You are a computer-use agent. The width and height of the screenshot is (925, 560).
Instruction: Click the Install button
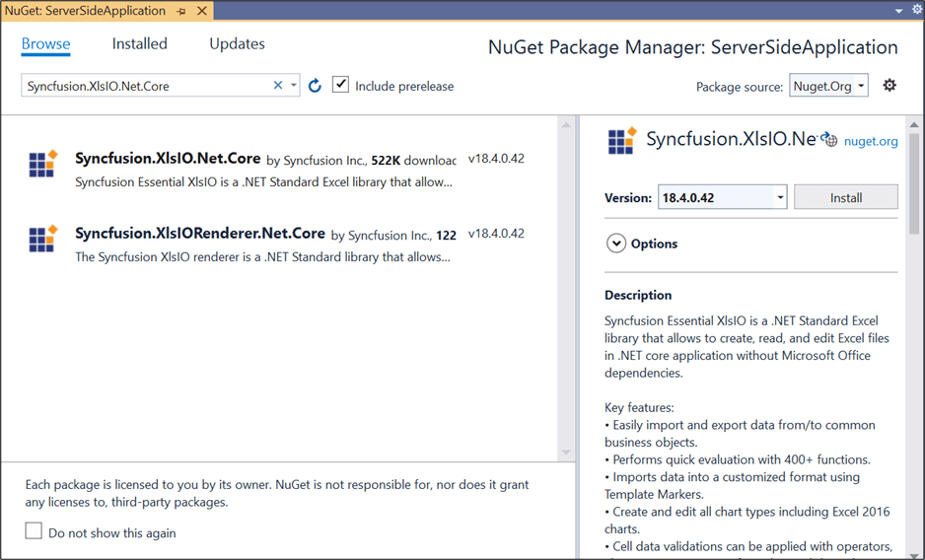click(845, 197)
